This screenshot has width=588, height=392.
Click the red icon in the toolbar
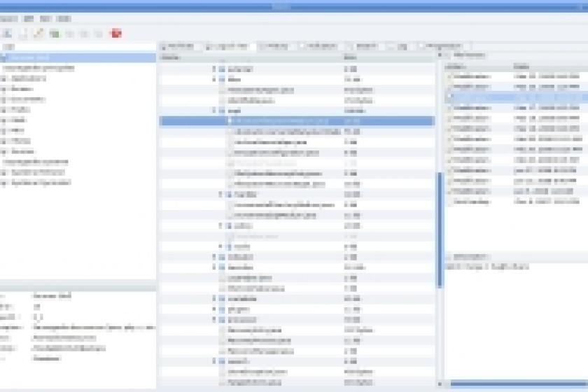(116, 34)
